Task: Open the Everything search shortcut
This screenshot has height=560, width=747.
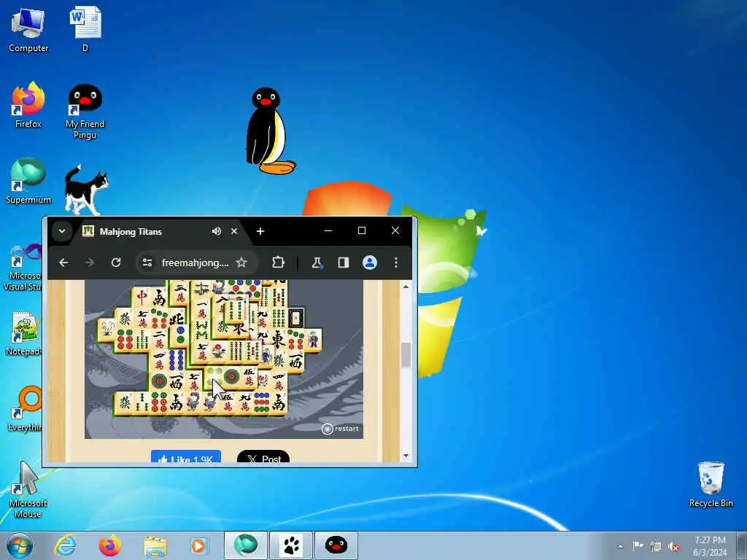Action: (x=25, y=408)
